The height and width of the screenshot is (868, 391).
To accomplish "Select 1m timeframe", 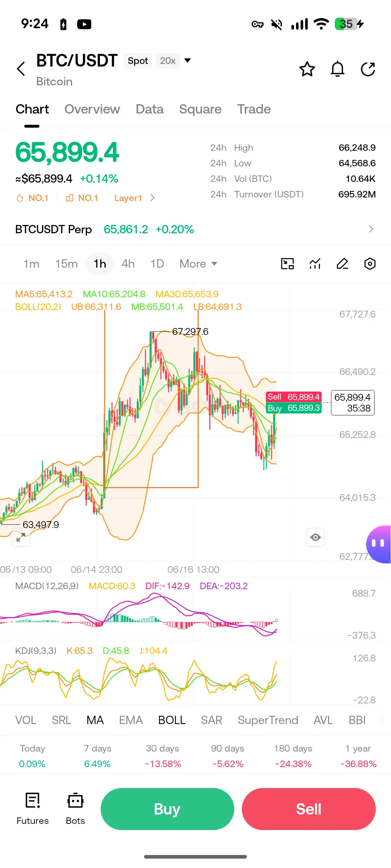I will coord(31,264).
